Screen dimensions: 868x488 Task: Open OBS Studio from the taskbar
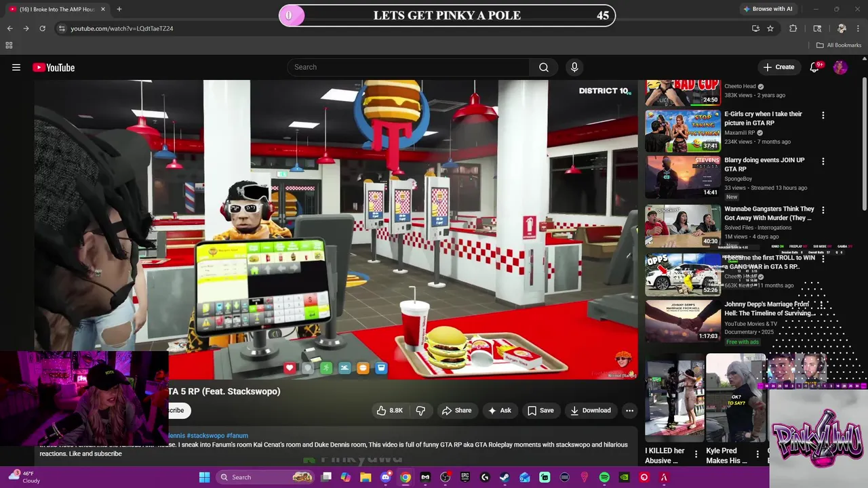pyautogui.click(x=446, y=477)
